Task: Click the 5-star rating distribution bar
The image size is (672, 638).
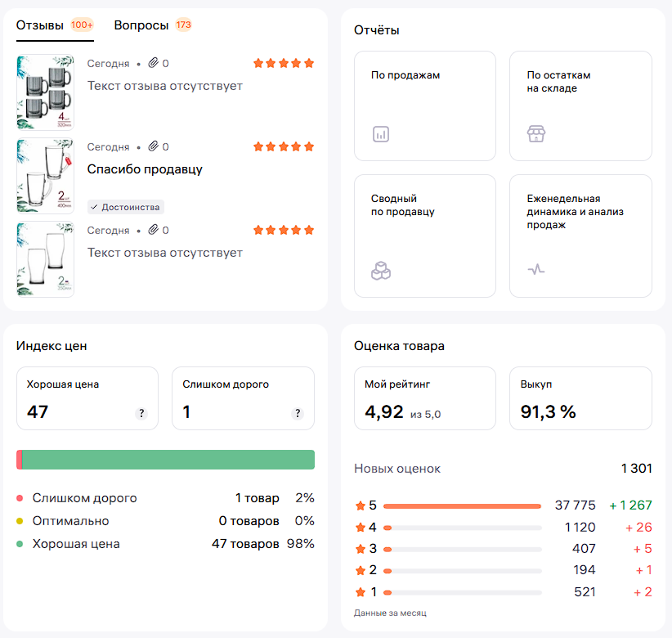Action: (462, 506)
